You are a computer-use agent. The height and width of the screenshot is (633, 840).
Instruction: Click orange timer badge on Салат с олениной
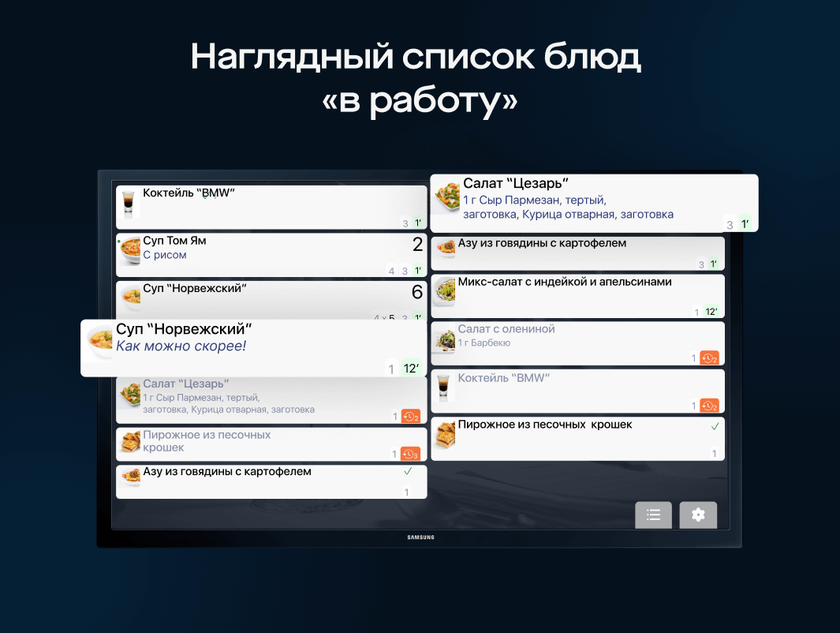tap(709, 358)
